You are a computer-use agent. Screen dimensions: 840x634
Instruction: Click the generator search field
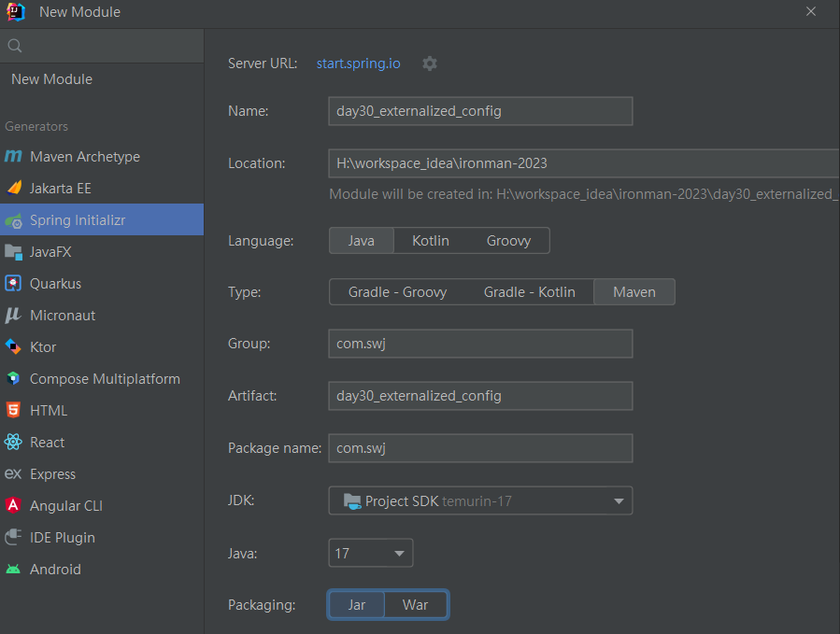(102, 46)
